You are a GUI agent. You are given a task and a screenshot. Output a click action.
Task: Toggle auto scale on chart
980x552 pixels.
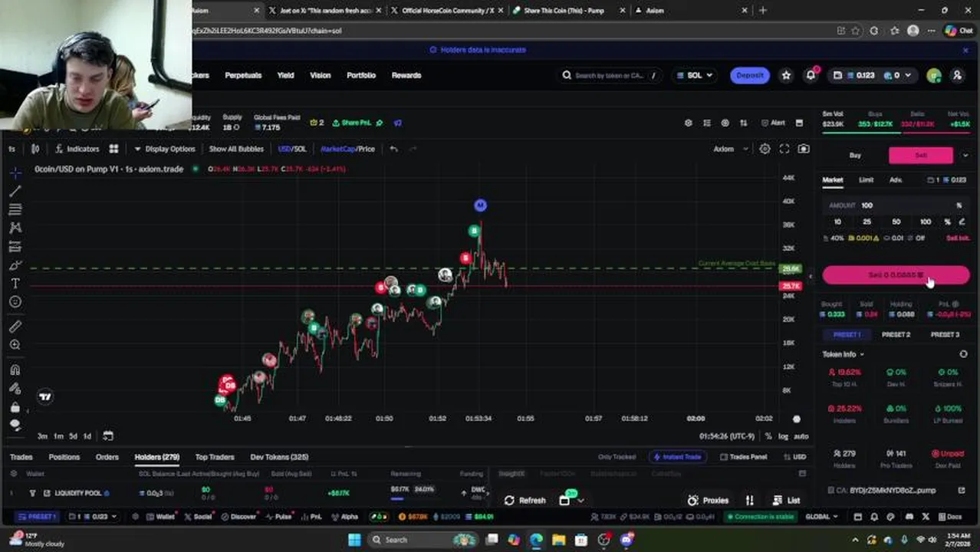[x=801, y=436]
